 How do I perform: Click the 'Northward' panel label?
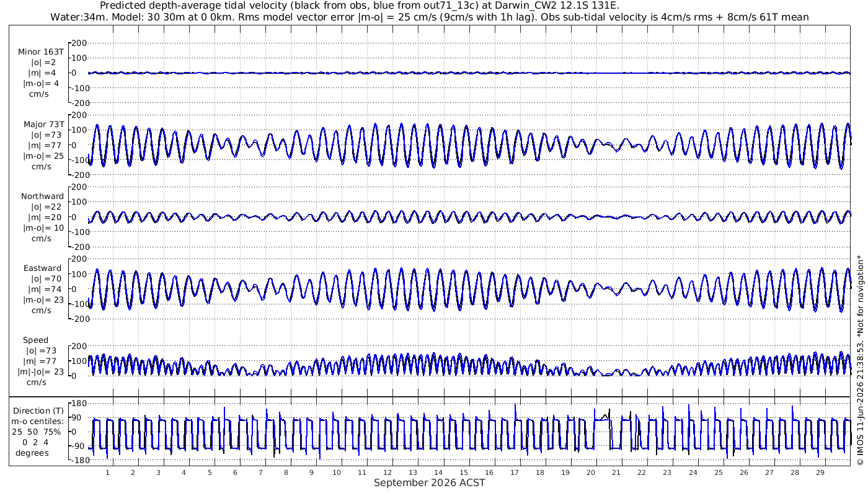tap(42, 197)
